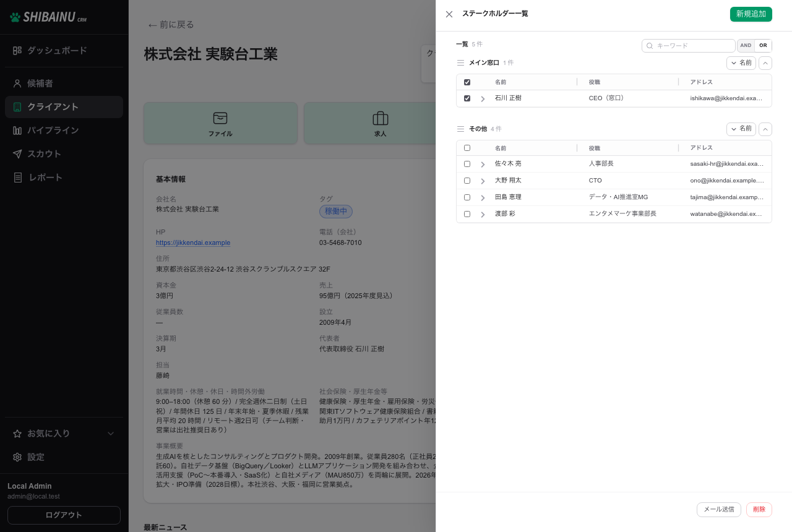Screen dimensions: 792x532
Task: Focus the キーワード search field
Action: [689, 46]
